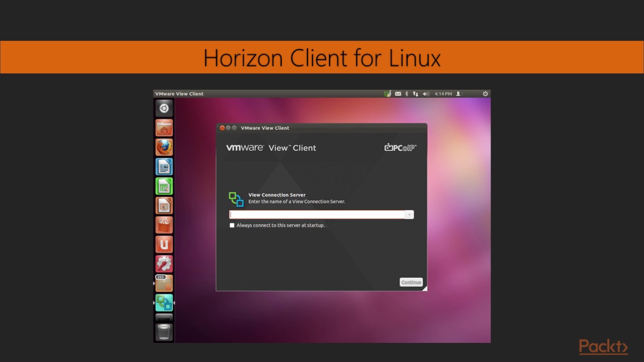Open System Settings from launcher
Viewport: 644px width, 362px height.
click(x=164, y=263)
